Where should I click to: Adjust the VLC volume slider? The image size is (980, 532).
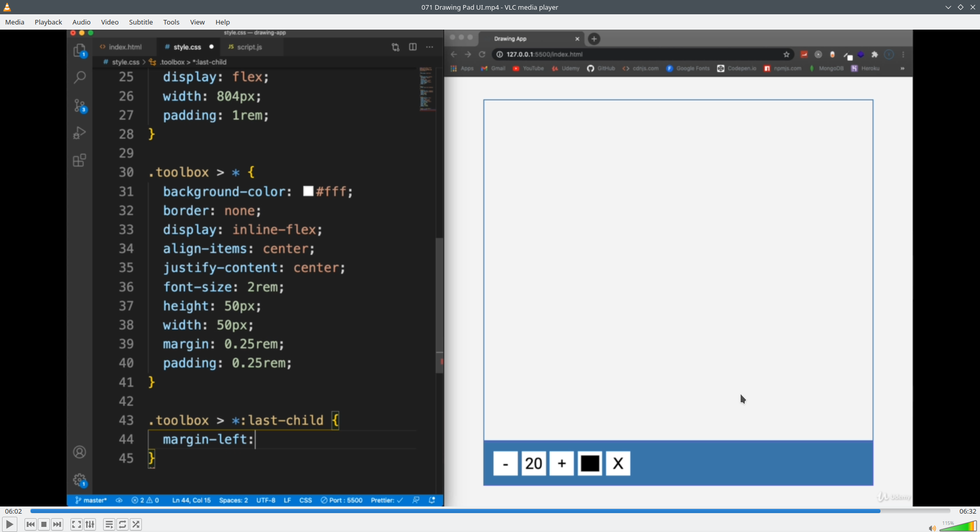(958, 526)
